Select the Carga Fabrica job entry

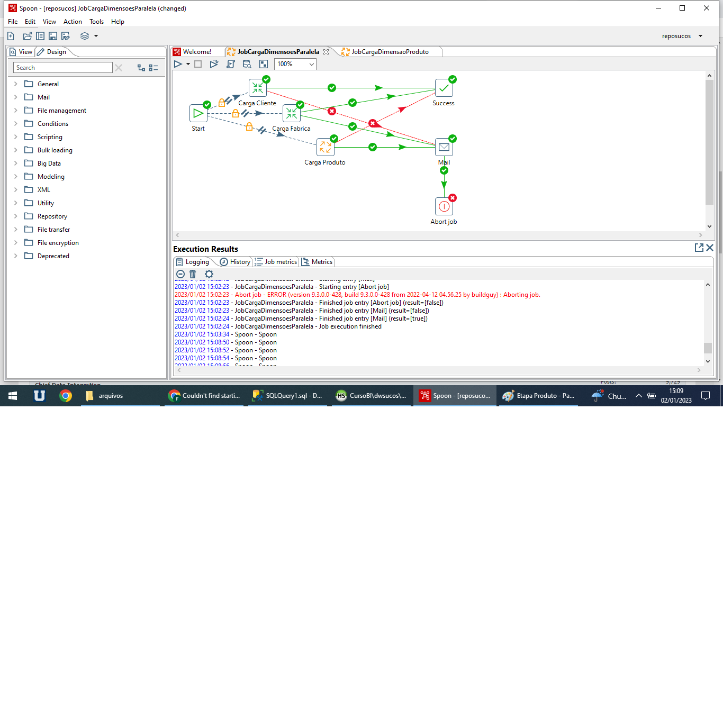point(292,113)
